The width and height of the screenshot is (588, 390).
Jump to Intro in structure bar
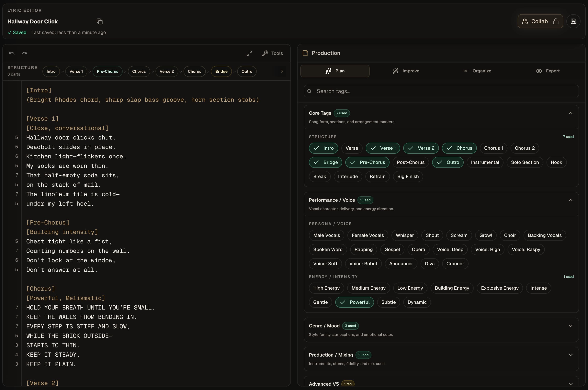[51, 71]
